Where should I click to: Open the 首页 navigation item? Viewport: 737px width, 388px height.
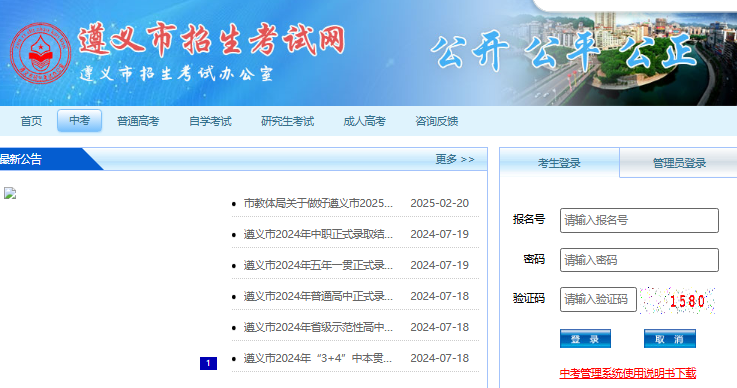tap(31, 121)
